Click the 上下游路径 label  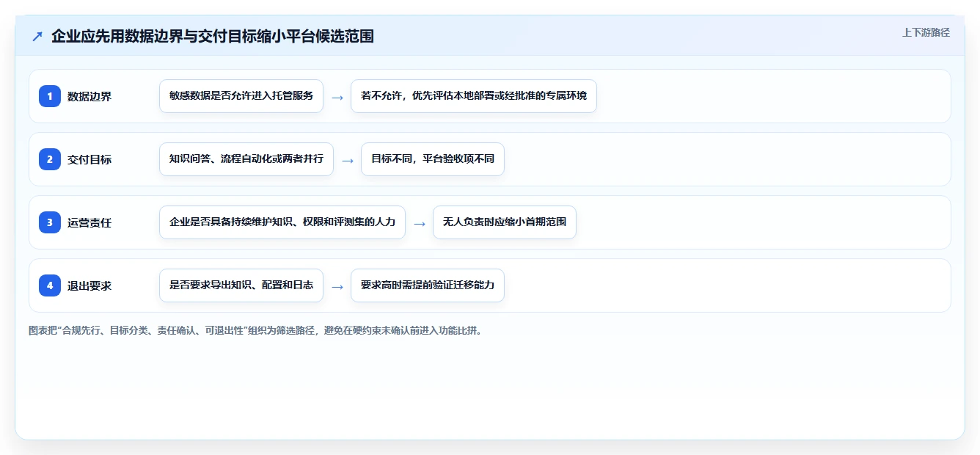[926, 32]
